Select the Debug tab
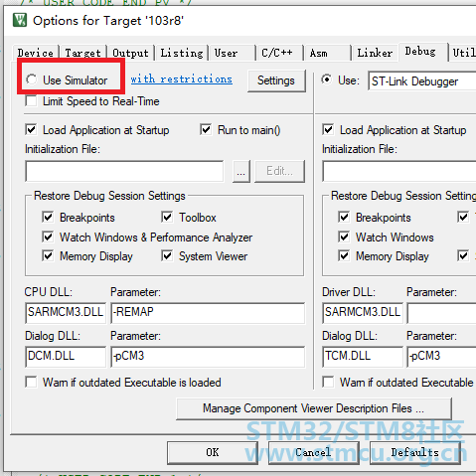The height and width of the screenshot is (476, 476). click(x=423, y=52)
